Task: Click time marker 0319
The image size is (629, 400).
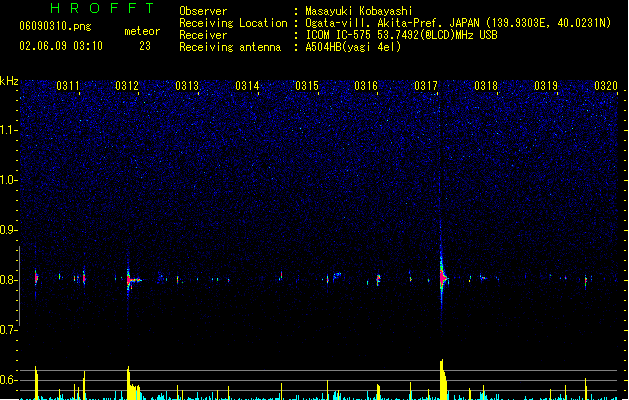Action: tap(546, 86)
